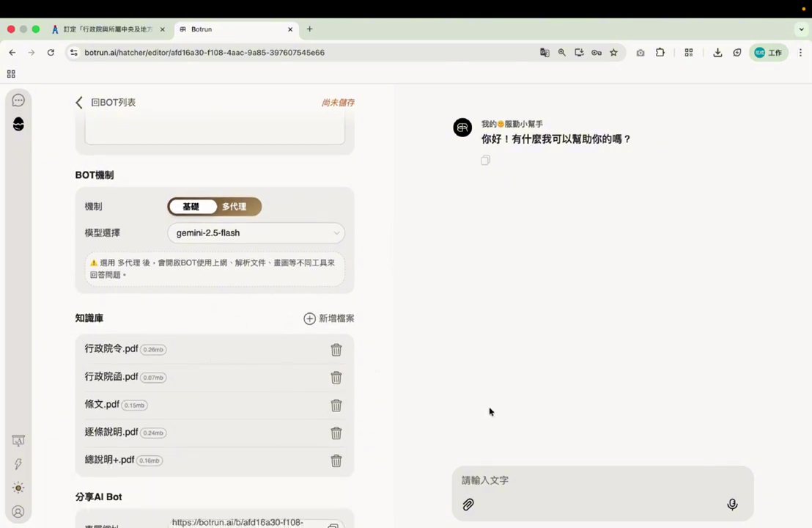This screenshot has height=528, width=812.
Task: Click the 行政院令.pdf file name
Action: 111,349
